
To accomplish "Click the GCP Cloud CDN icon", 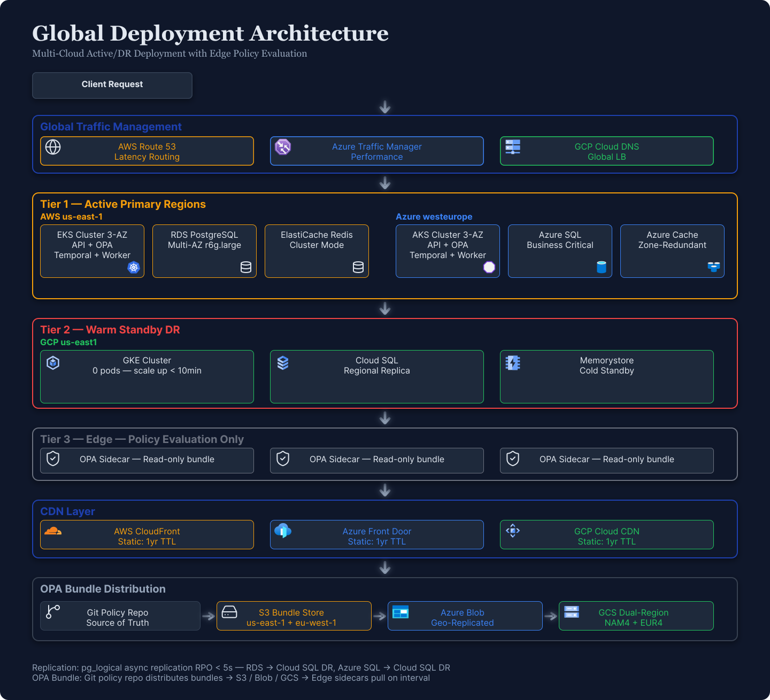I will [x=513, y=531].
